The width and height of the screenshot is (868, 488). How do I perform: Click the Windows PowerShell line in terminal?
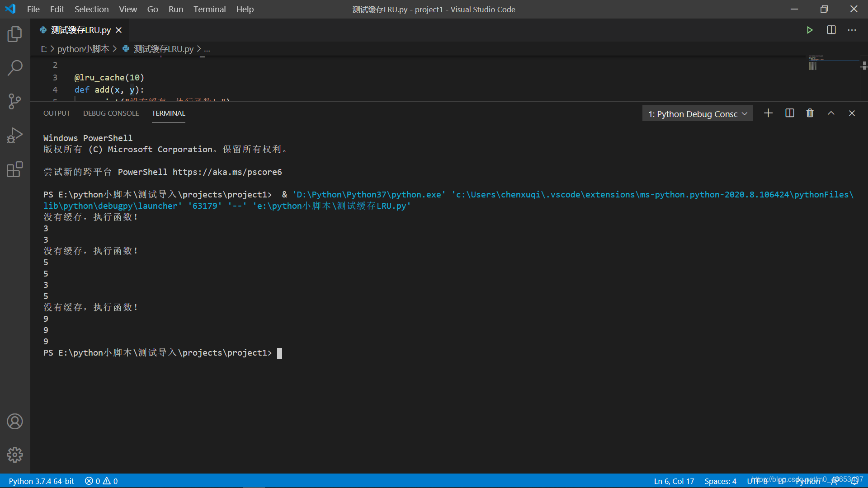88,138
